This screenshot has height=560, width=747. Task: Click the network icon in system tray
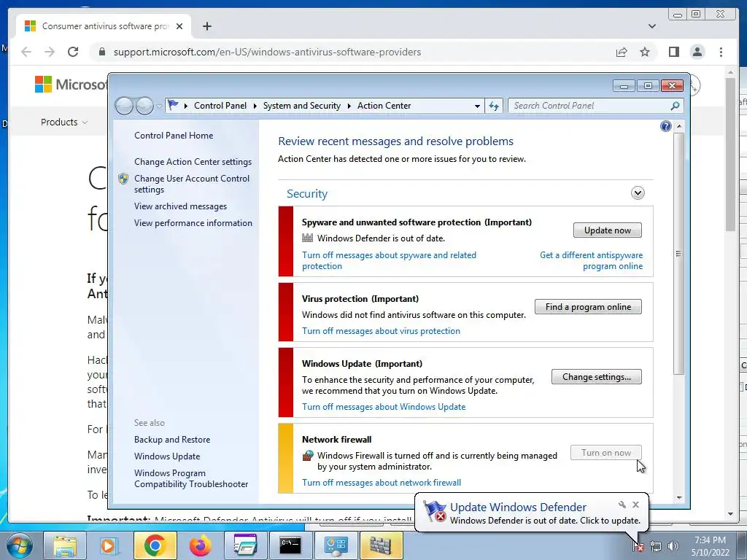656,547
